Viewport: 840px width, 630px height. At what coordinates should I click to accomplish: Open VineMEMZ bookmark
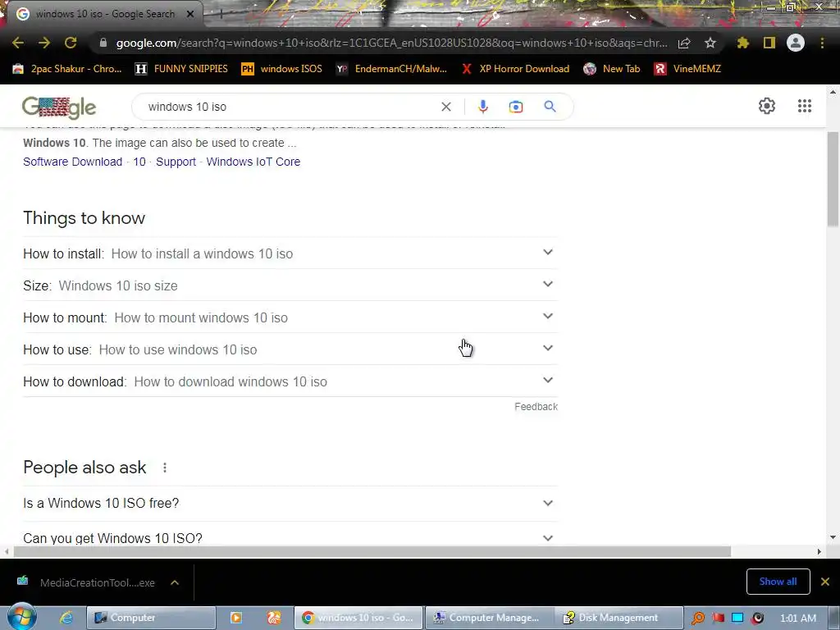click(x=687, y=69)
